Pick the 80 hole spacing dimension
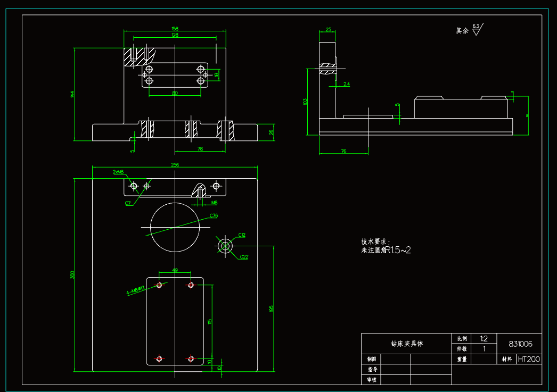The height and width of the screenshot is (392, 557). point(175,93)
